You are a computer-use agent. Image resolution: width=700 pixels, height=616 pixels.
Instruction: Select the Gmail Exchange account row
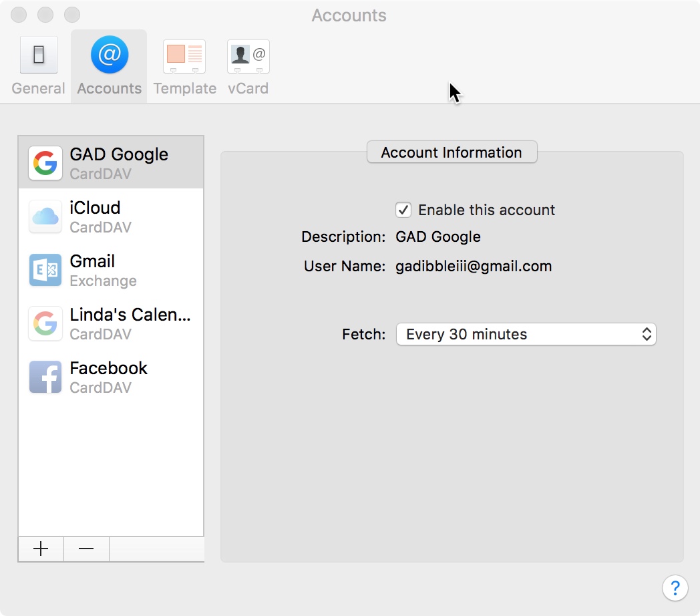point(111,270)
